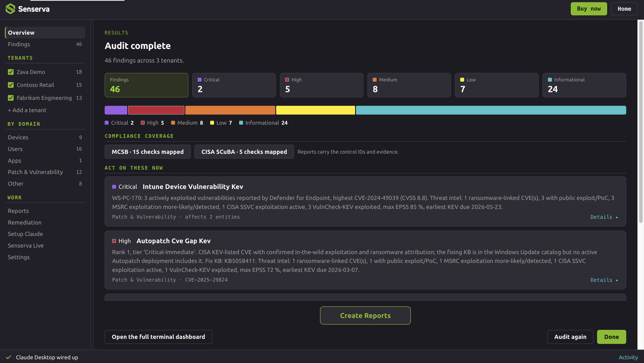Uncheck the Fabrikam Engineering tenant
The width and height of the screenshot is (644, 363).
pos(11,98)
